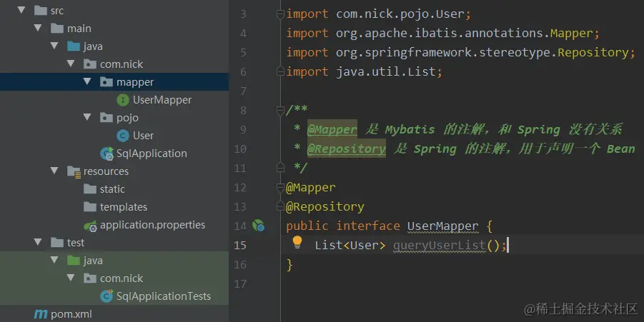This screenshot has width=644, height=322.
Task: Click the src folder icon
Action: point(41,10)
